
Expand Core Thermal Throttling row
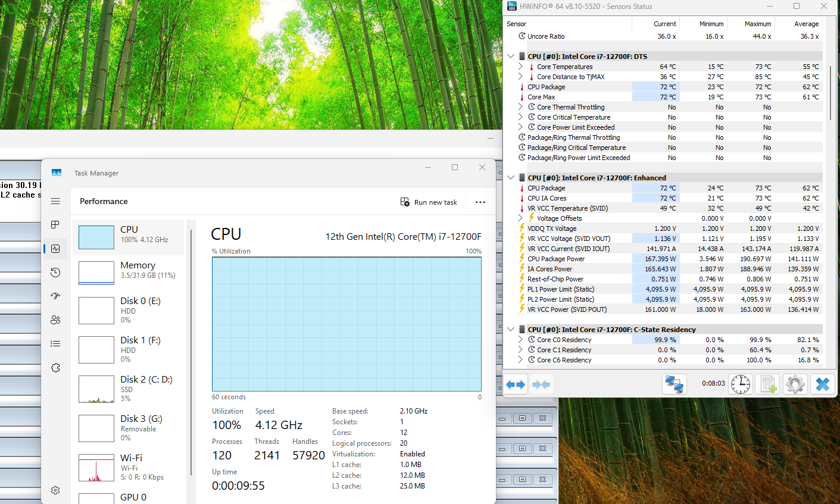point(520,107)
